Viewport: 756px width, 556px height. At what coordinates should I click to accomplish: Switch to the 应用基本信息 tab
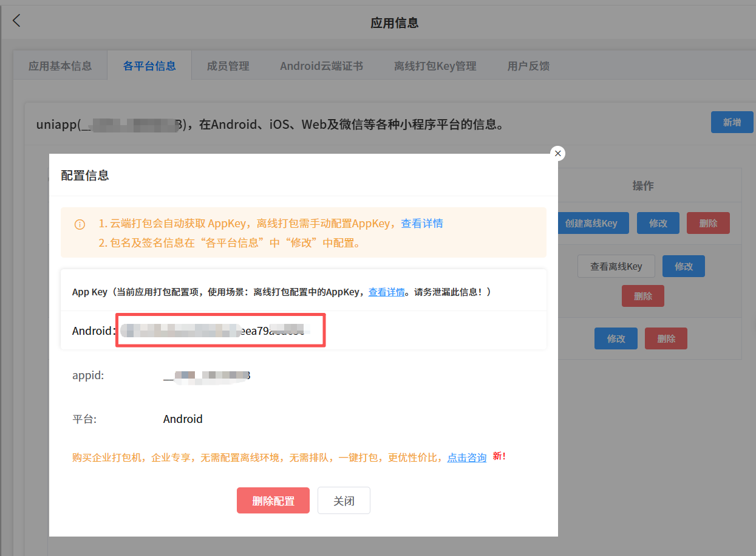pyautogui.click(x=60, y=66)
